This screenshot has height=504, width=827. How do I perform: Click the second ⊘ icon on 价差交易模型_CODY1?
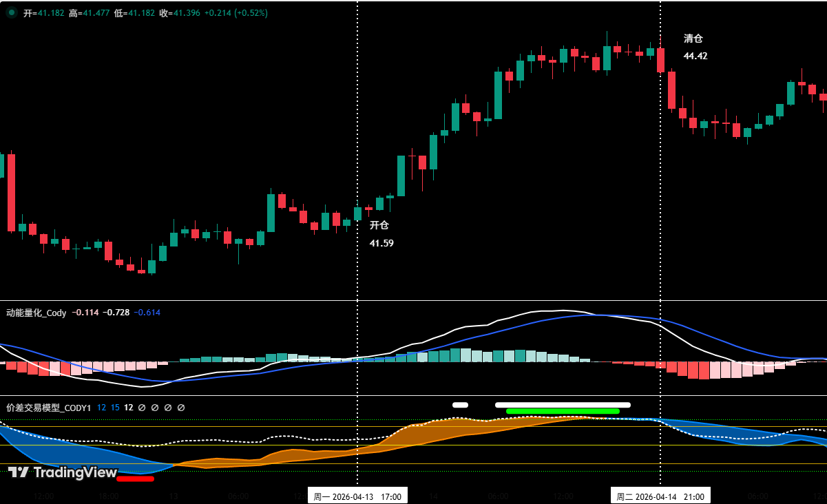154,408
